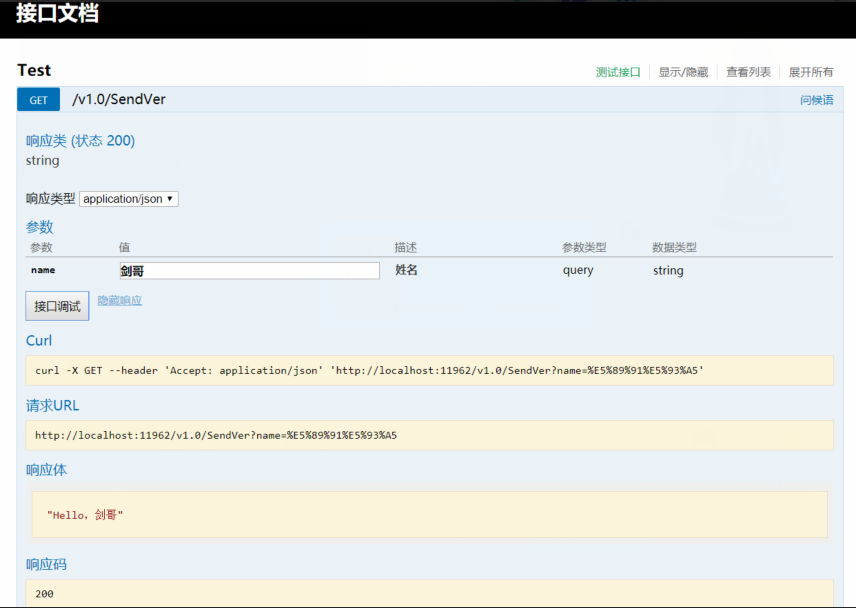
Task: Click the 隐藏响应 link
Action: 119,300
